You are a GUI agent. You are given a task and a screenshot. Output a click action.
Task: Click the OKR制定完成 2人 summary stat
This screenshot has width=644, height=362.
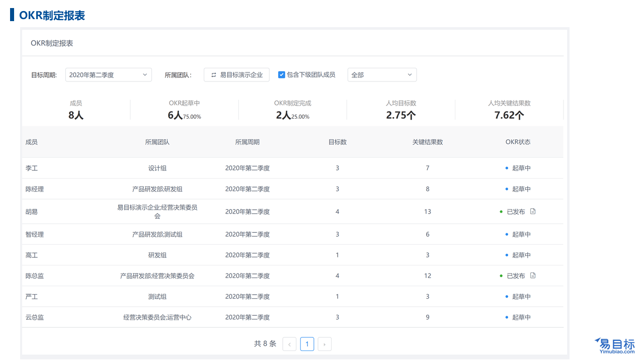click(x=293, y=110)
